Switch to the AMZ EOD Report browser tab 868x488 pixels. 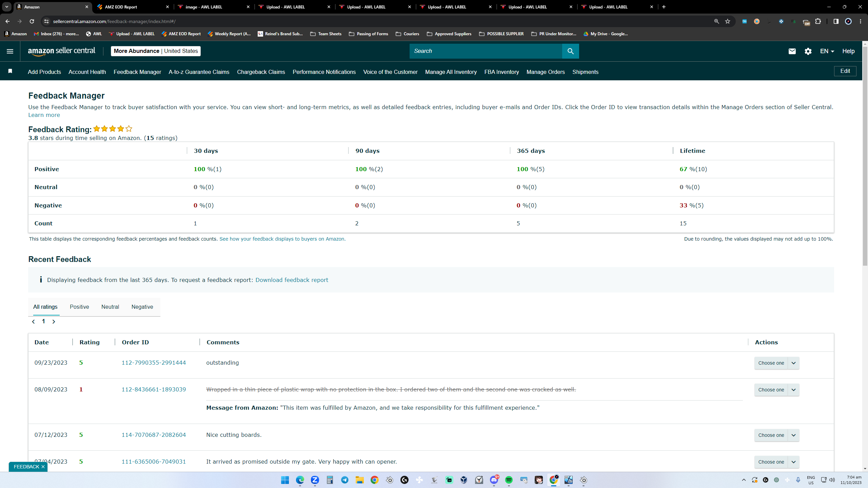133,7
